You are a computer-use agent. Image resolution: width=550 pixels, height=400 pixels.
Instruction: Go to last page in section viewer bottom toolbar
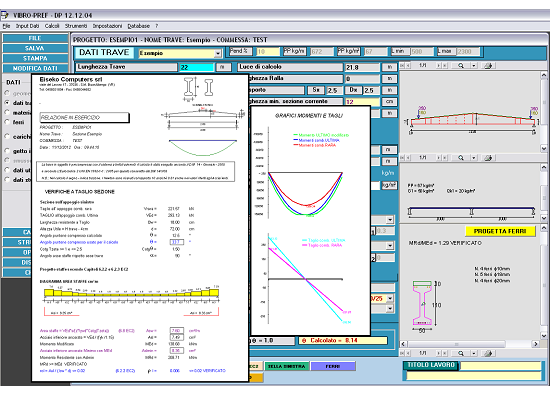[x=445, y=353]
